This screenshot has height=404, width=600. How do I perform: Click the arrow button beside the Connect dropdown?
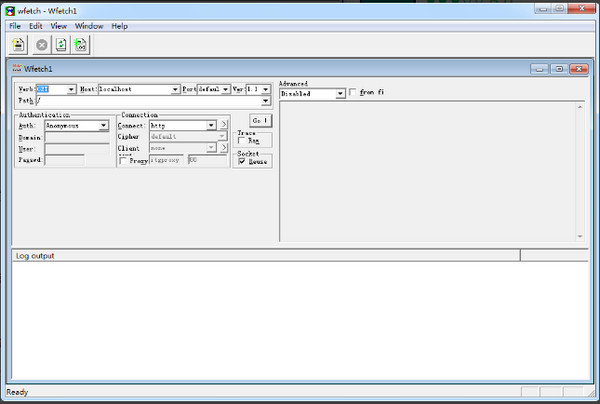tap(223, 125)
